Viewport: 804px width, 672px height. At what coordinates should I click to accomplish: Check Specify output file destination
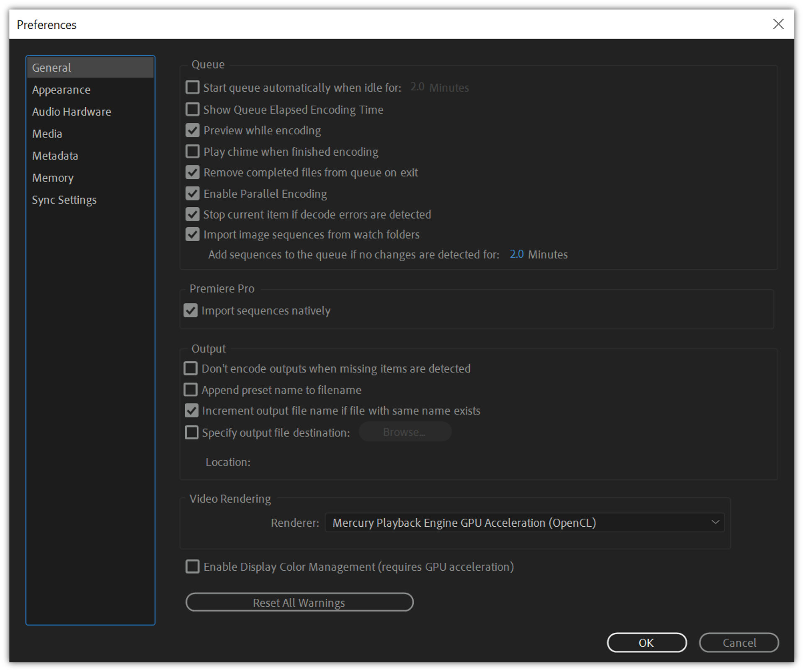191,432
